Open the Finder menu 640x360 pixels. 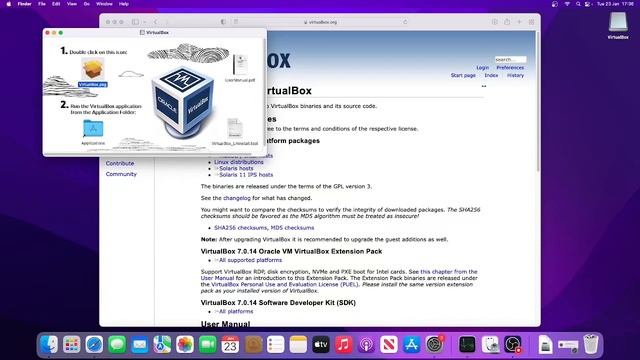pyautogui.click(x=24, y=4)
